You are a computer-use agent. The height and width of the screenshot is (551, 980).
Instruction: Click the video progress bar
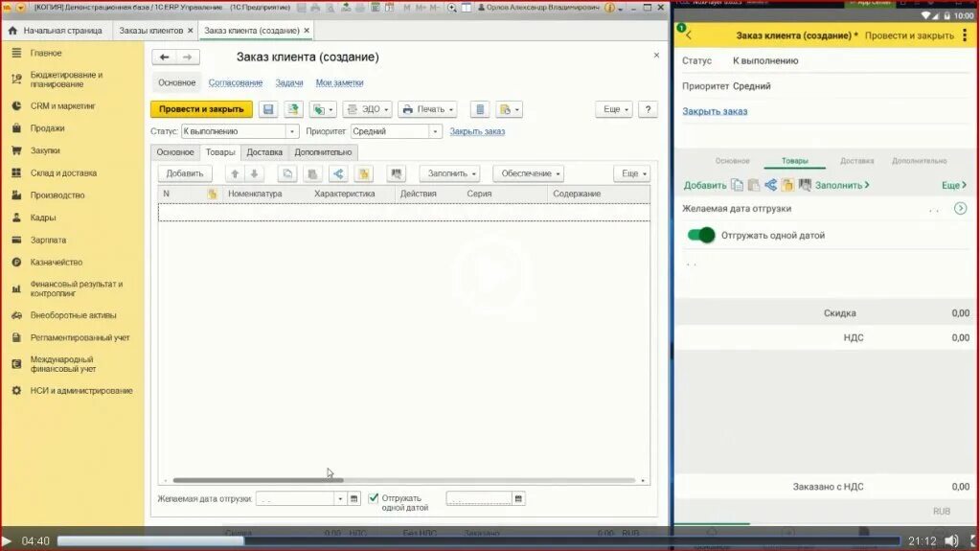pyautogui.click(x=478, y=541)
